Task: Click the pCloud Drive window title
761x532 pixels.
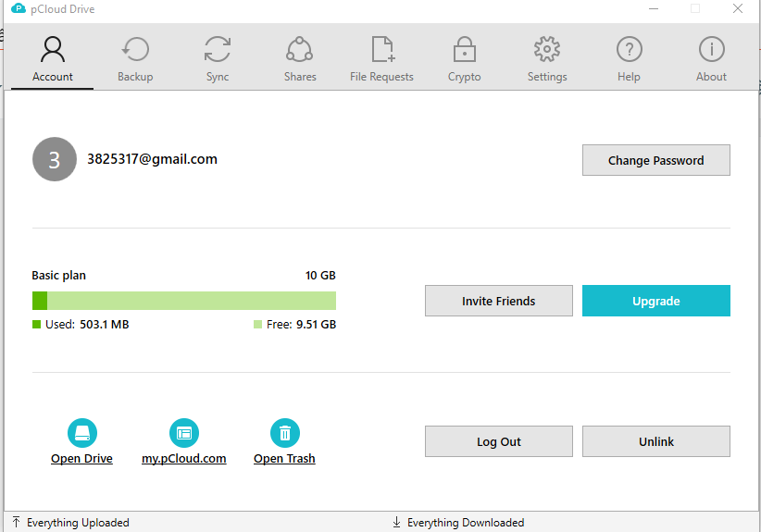Action: point(63,9)
